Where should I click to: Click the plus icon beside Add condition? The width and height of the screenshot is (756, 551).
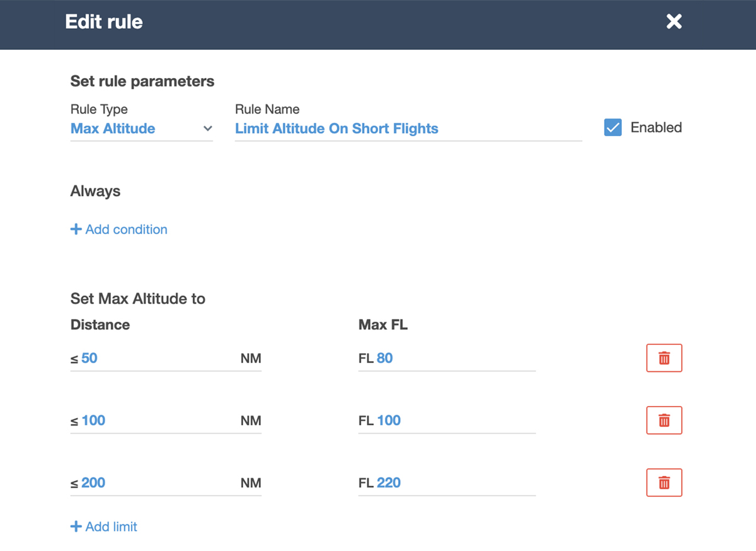pyautogui.click(x=76, y=229)
